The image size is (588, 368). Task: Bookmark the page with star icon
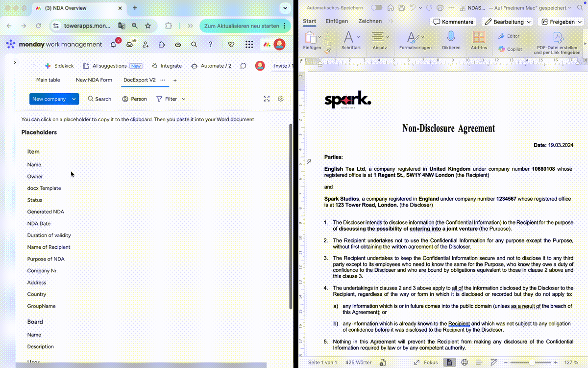[148, 26]
